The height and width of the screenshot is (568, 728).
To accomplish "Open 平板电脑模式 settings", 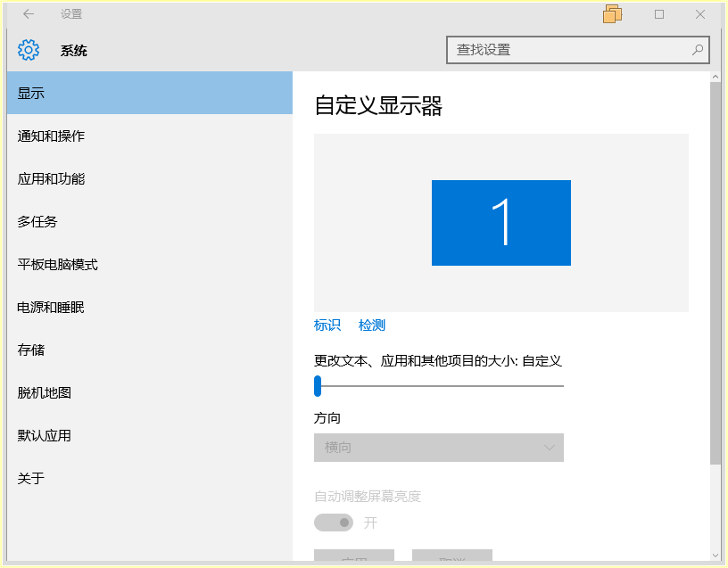I will click(150, 265).
